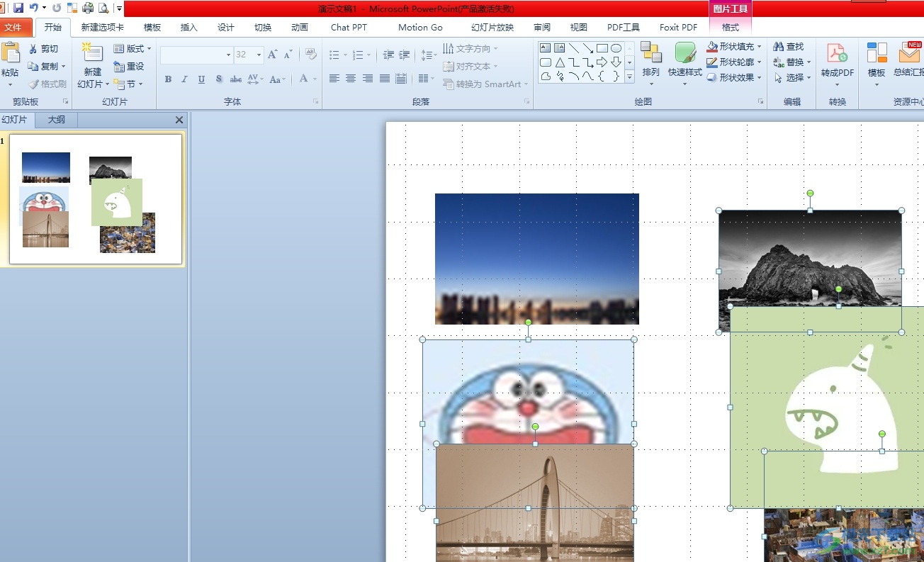Open the 排列 arrange menu

pyautogui.click(x=650, y=64)
